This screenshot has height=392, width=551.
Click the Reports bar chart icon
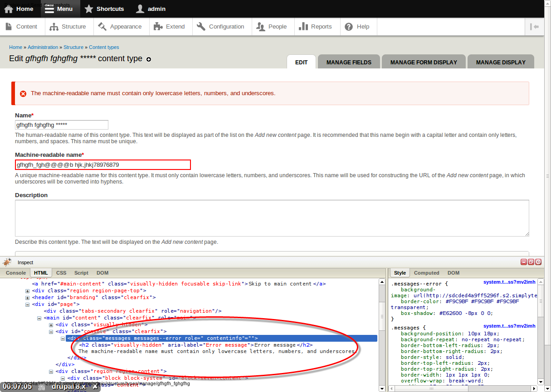[x=303, y=27]
